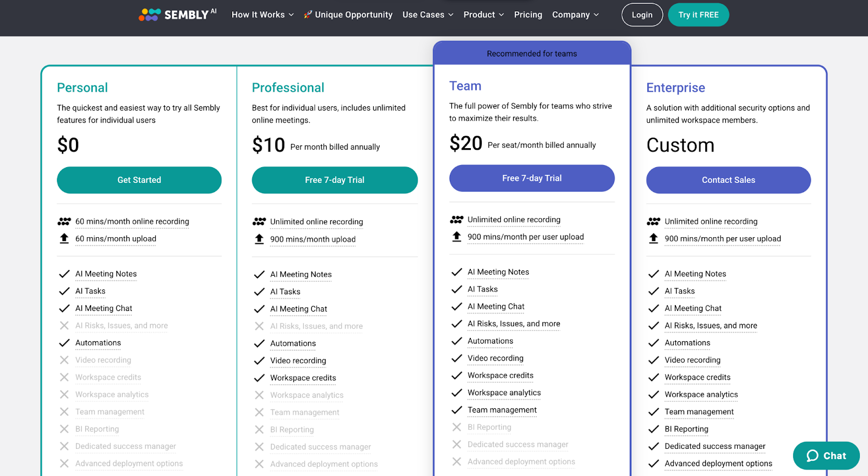The height and width of the screenshot is (476, 868).
Task: Click the checkmark beside Workspace credits in Professional
Action: [x=259, y=378]
